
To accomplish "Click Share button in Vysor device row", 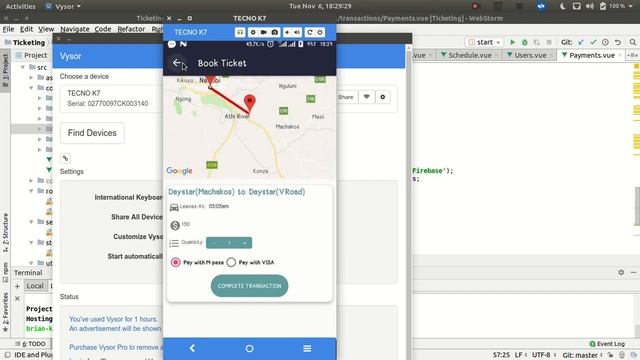I will point(346,97).
